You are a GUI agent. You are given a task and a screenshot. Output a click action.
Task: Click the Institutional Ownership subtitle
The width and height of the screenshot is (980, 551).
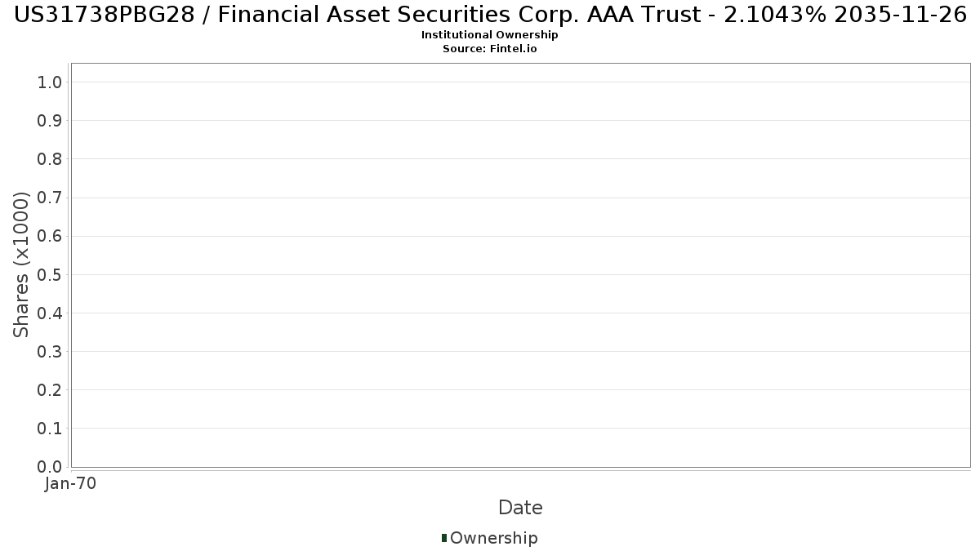coord(490,35)
